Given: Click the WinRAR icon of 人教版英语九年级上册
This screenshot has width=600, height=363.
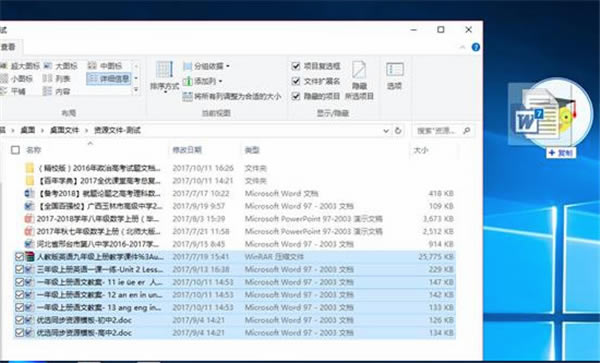Looking at the screenshot, I should [29, 257].
